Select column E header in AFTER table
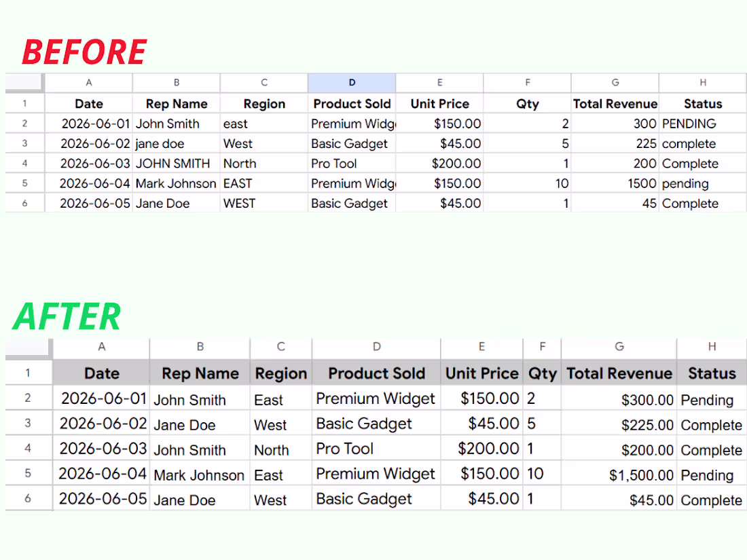This screenshot has height=560, width=747. pos(481,347)
